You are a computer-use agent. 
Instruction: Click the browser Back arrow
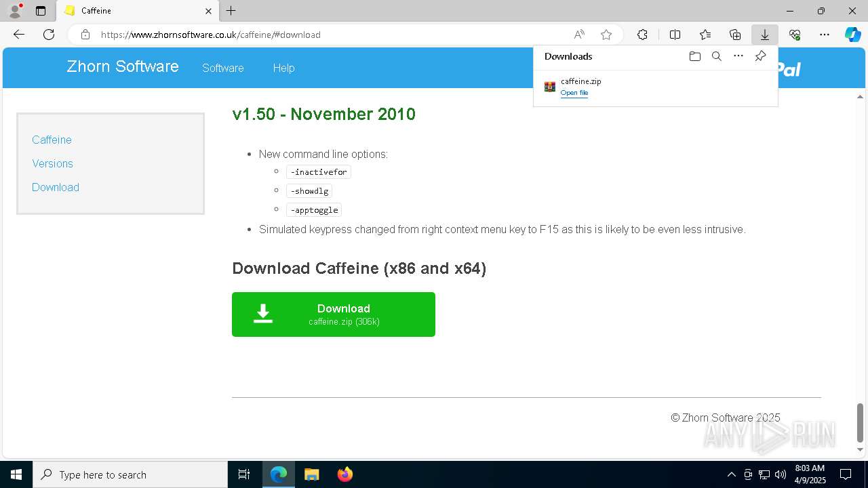click(x=19, y=35)
